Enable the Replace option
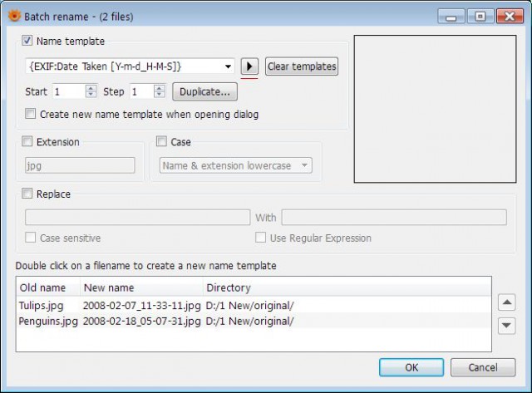Viewport: 532px width, 393px height. coord(27,194)
